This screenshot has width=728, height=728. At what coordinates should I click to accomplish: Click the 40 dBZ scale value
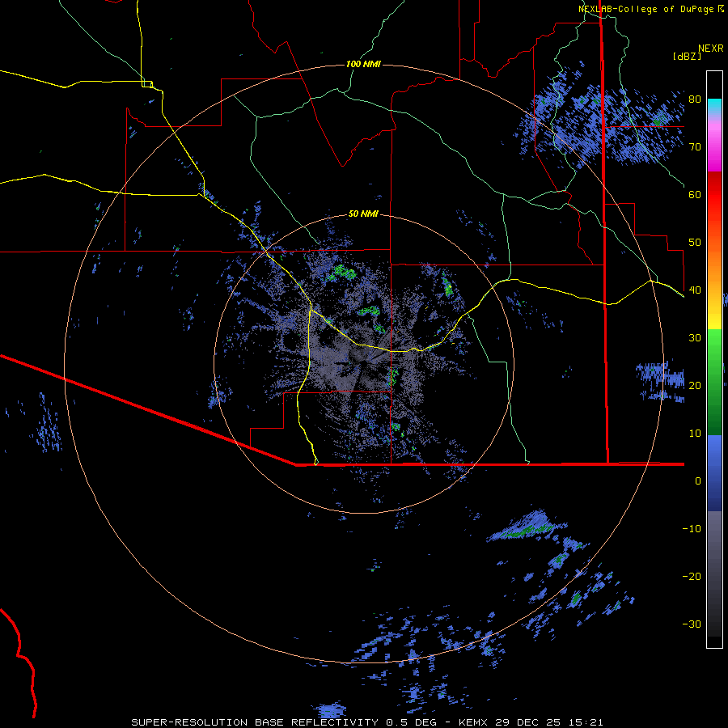(x=695, y=290)
